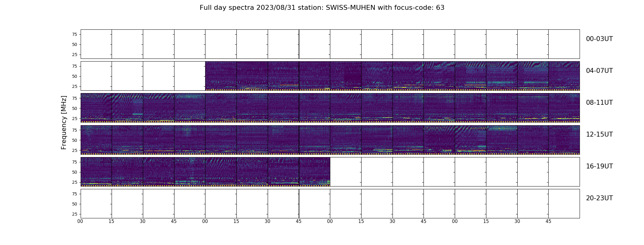Click the 16-19UT row label
The height and width of the screenshot is (245, 644).
tap(599, 166)
